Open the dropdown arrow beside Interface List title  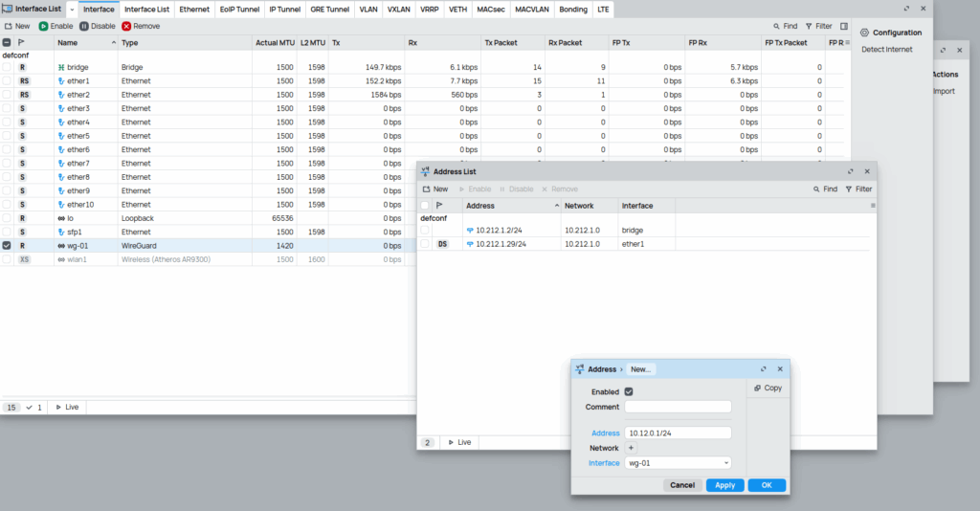[x=72, y=9]
